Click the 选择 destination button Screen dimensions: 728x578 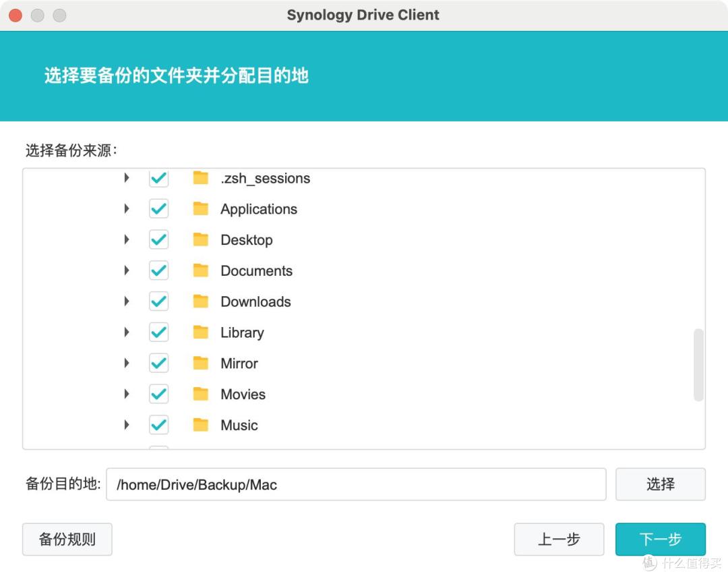tap(660, 484)
